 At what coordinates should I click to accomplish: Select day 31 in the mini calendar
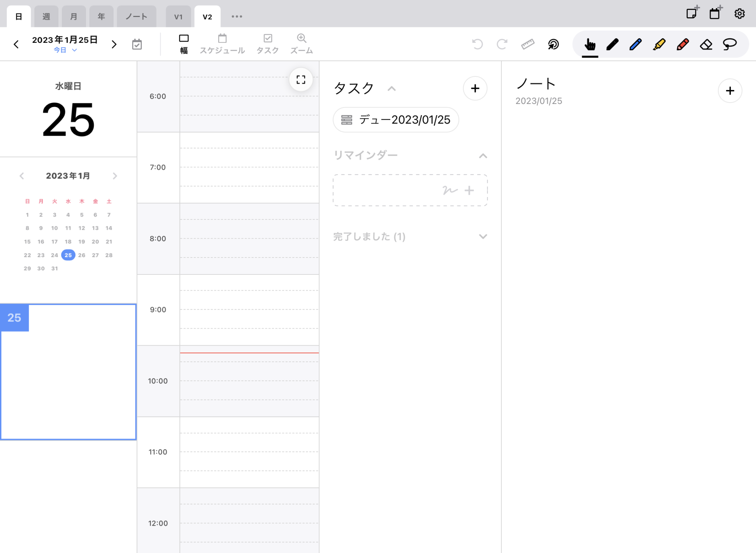coord(55,268)
